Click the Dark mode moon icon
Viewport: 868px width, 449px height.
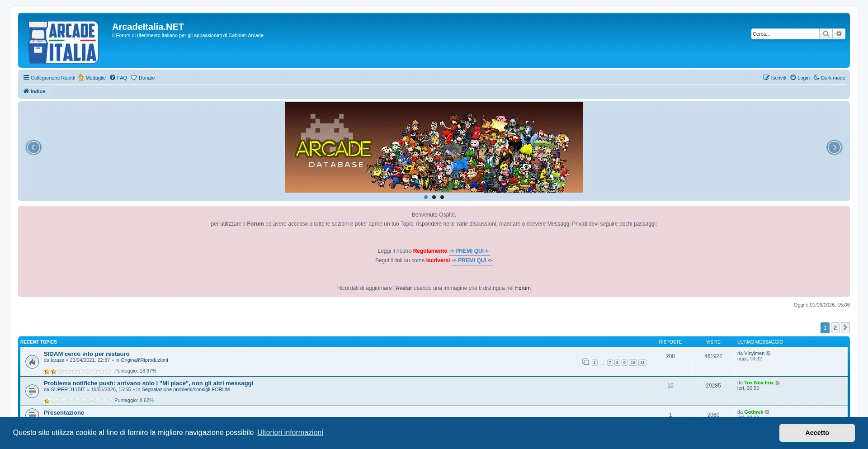[x=816, y=77]
